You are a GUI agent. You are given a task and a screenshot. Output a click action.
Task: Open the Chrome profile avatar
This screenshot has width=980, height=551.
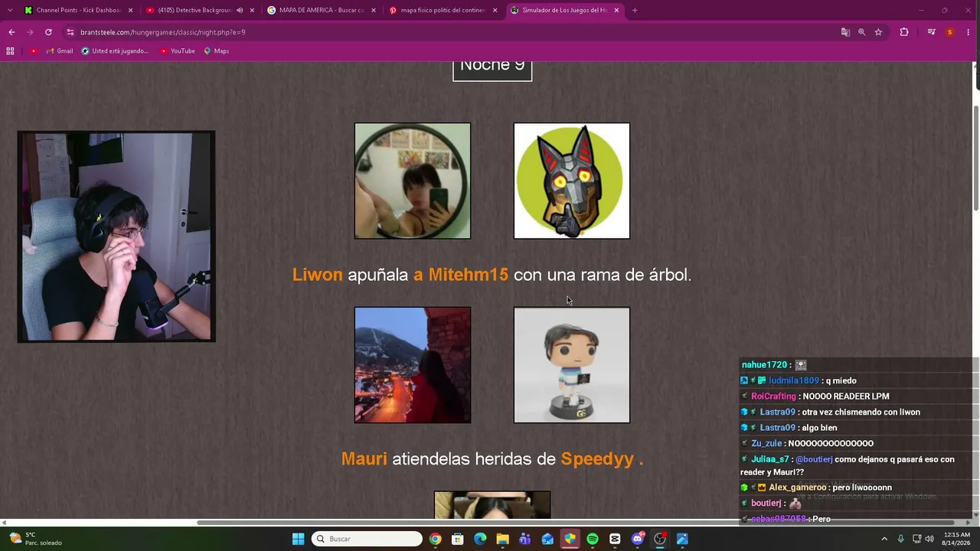tap(950, 32)
